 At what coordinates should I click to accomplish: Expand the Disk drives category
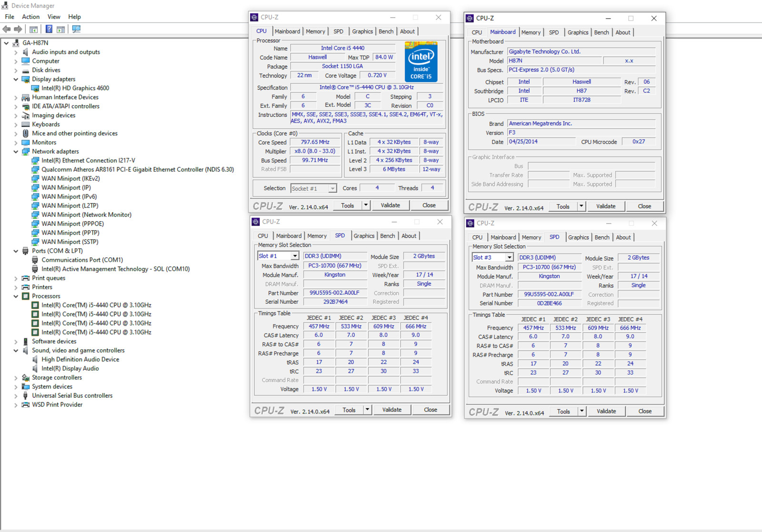(16, 70)
